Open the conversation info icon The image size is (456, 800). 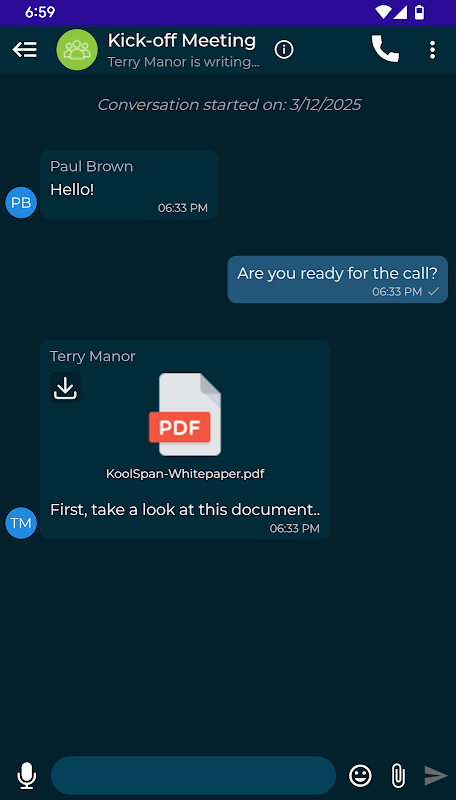click(x=284, y=49)
